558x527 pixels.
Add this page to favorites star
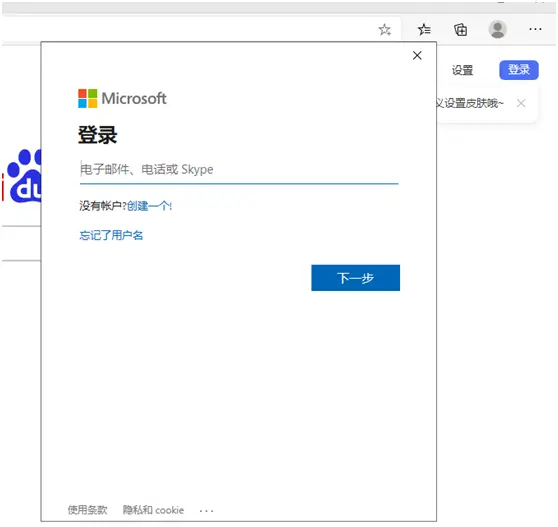(384, 30)
